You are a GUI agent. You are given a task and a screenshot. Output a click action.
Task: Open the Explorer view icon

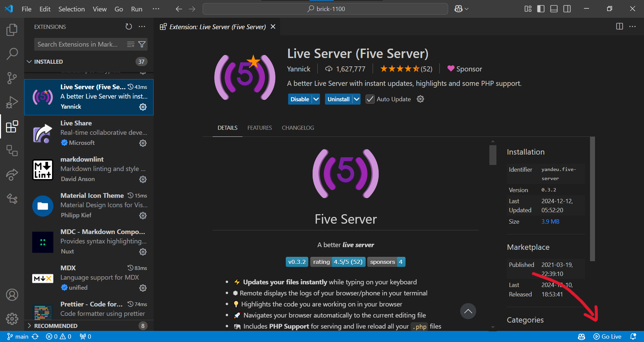pos(12,30)
